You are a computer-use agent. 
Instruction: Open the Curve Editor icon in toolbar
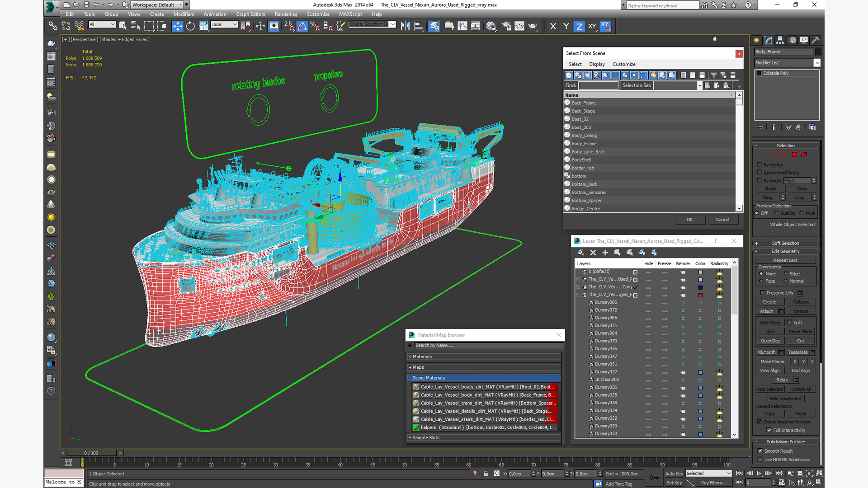click(462, 26)
